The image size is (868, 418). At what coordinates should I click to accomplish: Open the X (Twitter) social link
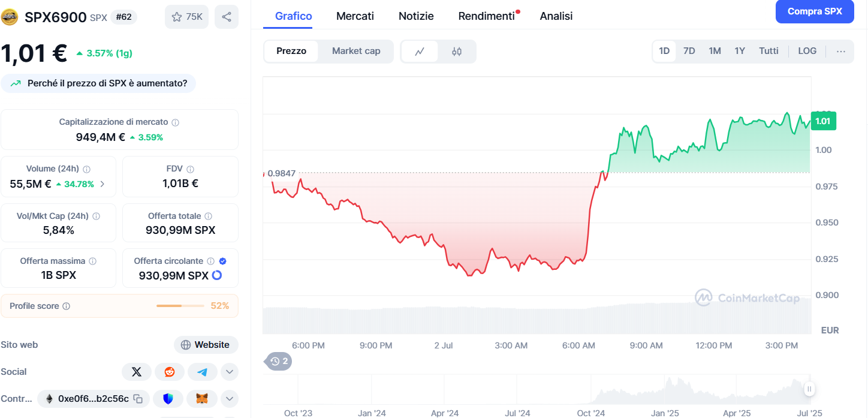pos(137,372)
